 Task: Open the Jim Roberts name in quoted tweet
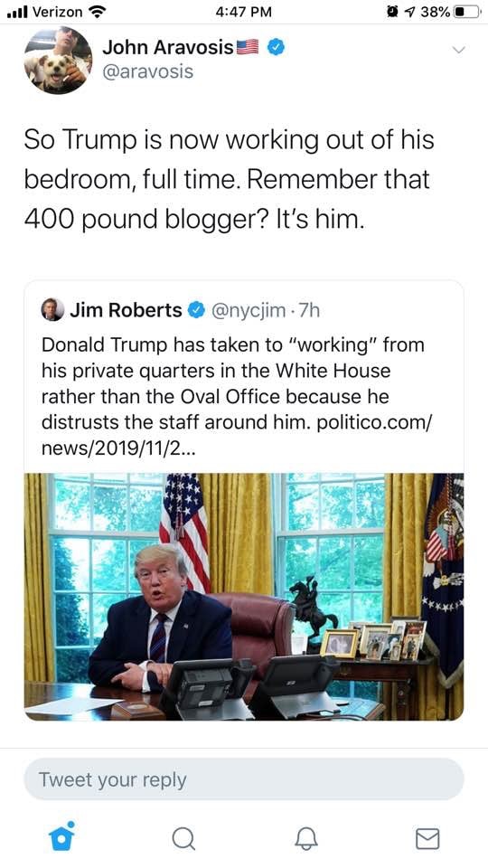126,310
